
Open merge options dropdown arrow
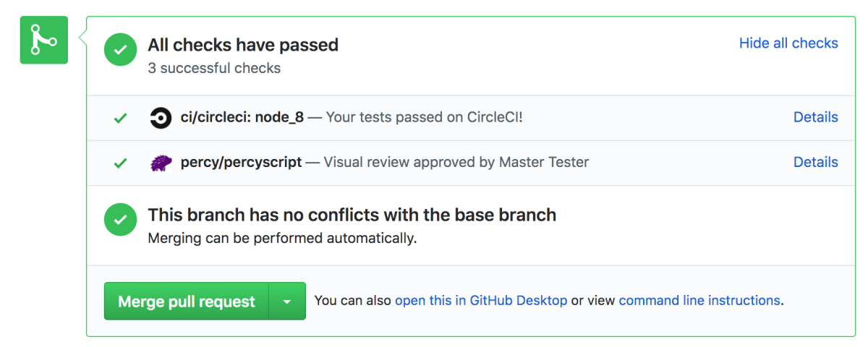[287, 301]
